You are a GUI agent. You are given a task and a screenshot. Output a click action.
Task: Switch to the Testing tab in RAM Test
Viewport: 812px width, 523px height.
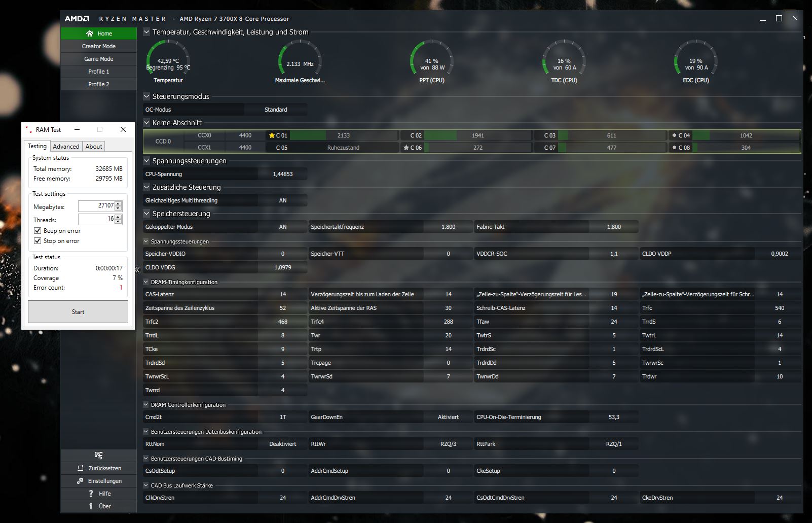(x=37, y=146)
